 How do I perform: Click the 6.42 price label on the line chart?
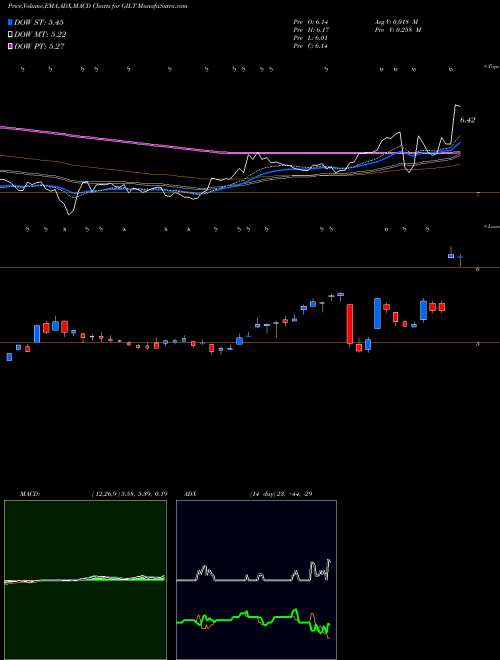pyautogui.click(x=468, y=120)
